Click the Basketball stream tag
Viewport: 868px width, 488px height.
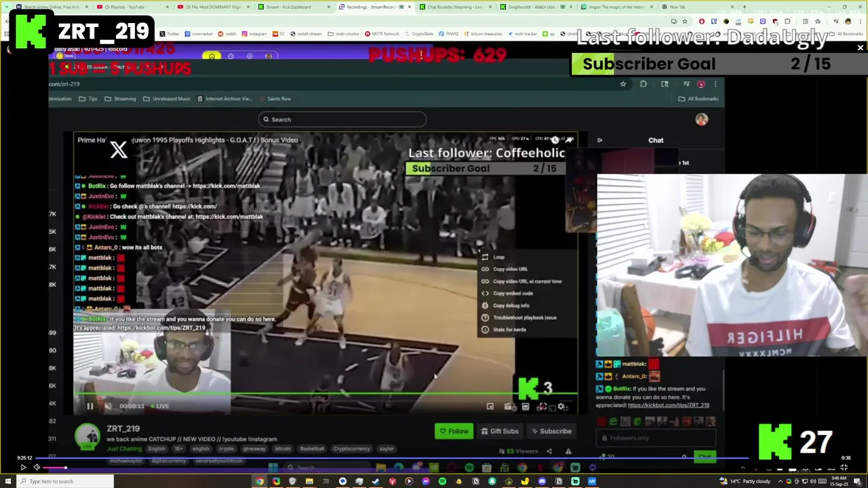tap(312, 449)
